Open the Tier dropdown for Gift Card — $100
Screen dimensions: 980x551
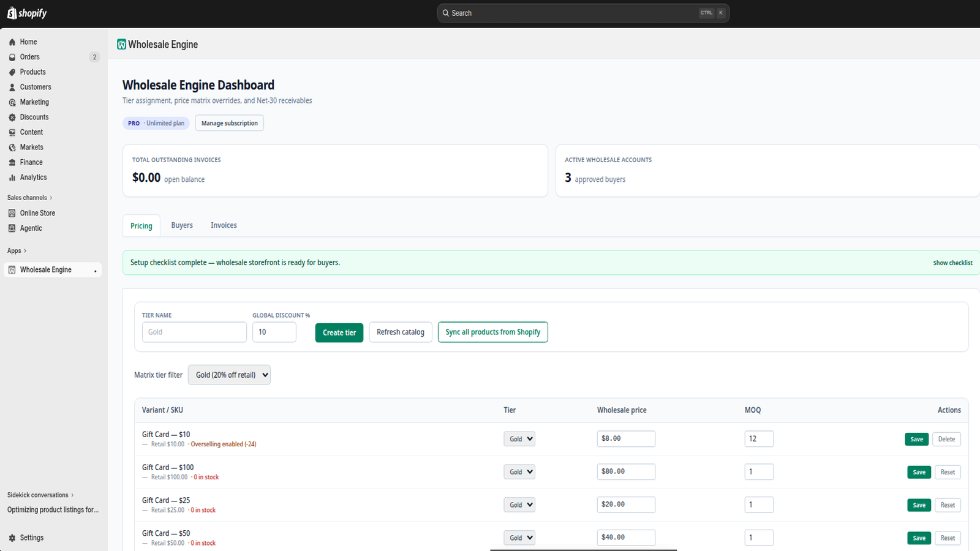pos(519,472)
